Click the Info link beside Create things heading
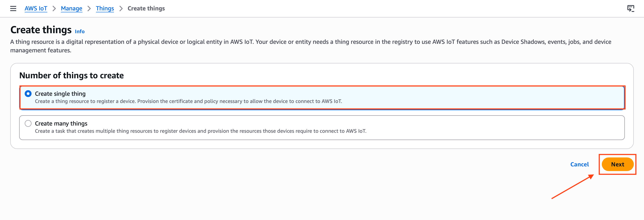The width and height of the screenshot is (644, 220). pos(79,31)
